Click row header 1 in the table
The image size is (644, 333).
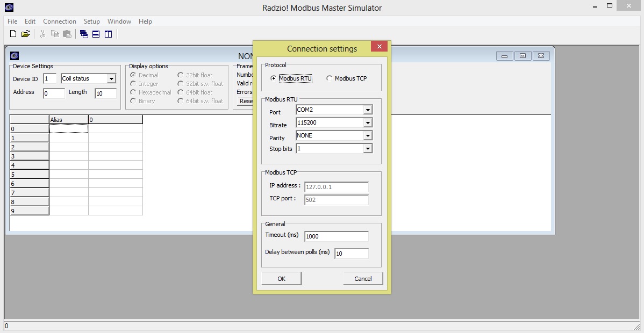click(x=30, y=138)
